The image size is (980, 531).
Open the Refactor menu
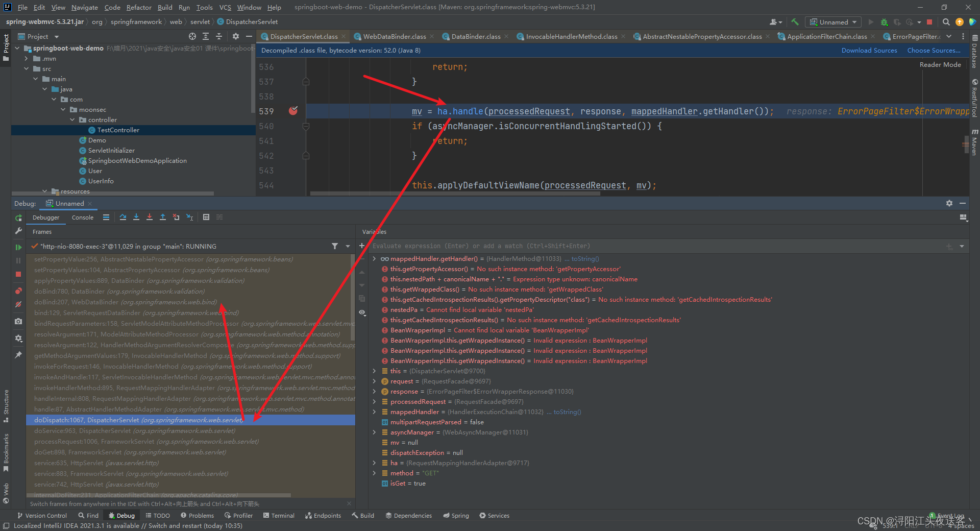click(139, 7)
